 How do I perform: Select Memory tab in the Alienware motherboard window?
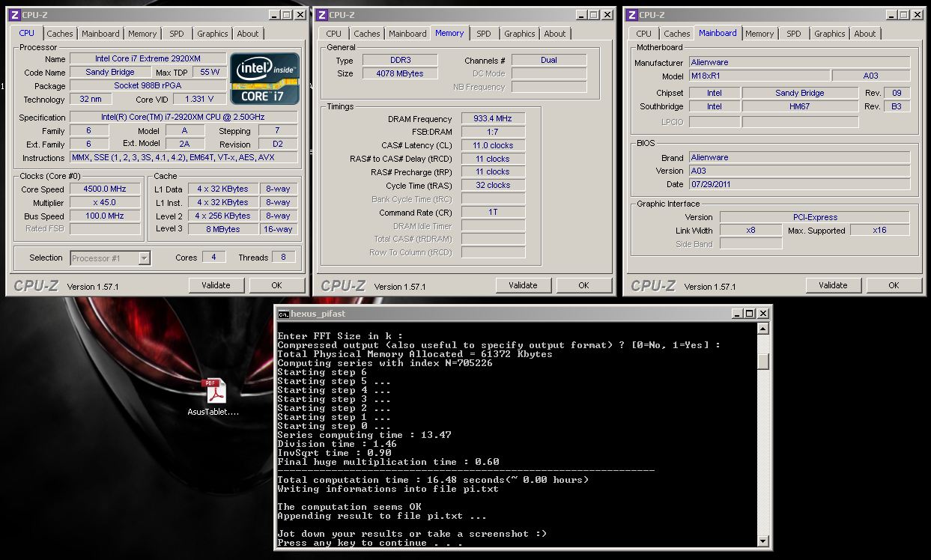[759, 34]
